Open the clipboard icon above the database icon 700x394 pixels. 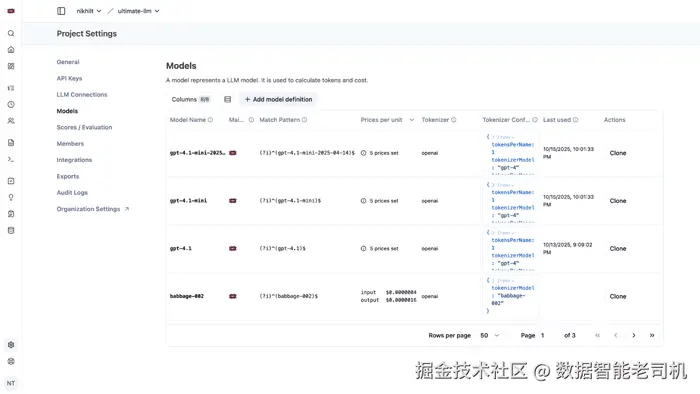(x=11, y=214)
